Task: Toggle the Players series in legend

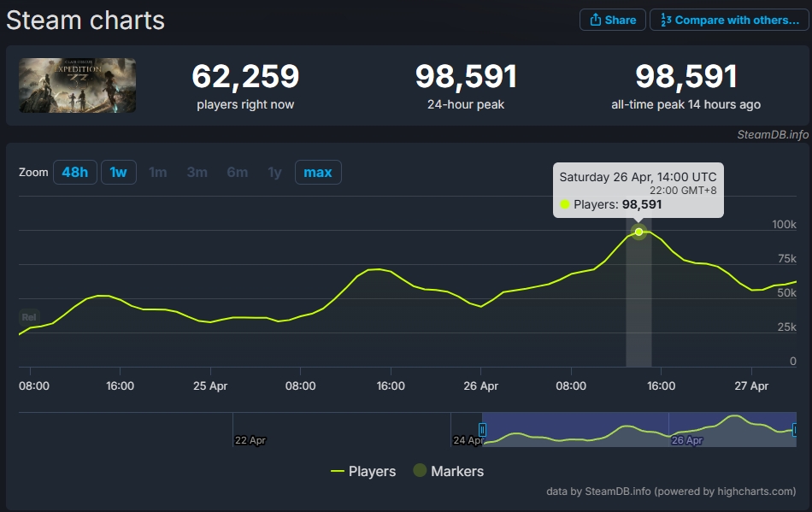Action: (363, 471)
